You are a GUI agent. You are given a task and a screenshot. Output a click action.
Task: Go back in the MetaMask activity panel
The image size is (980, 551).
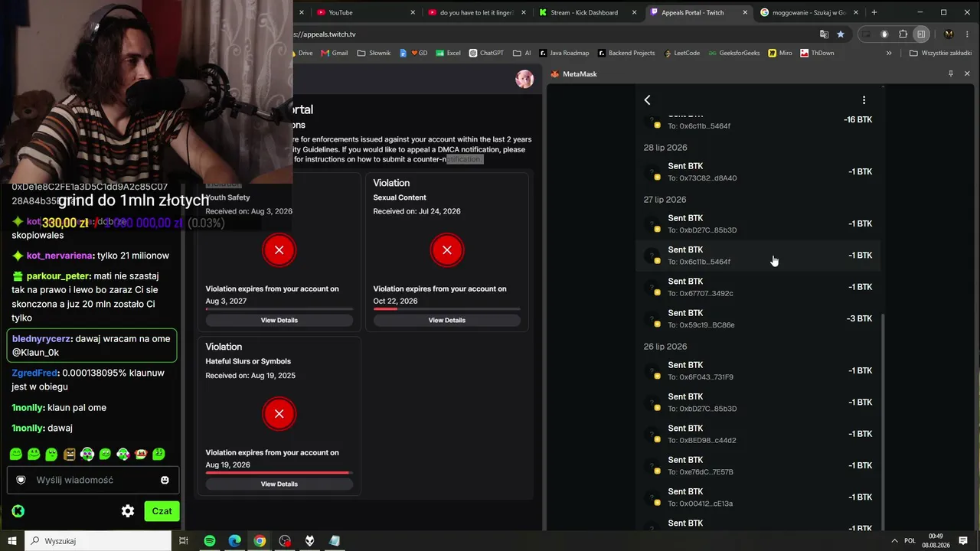[647, 100]
